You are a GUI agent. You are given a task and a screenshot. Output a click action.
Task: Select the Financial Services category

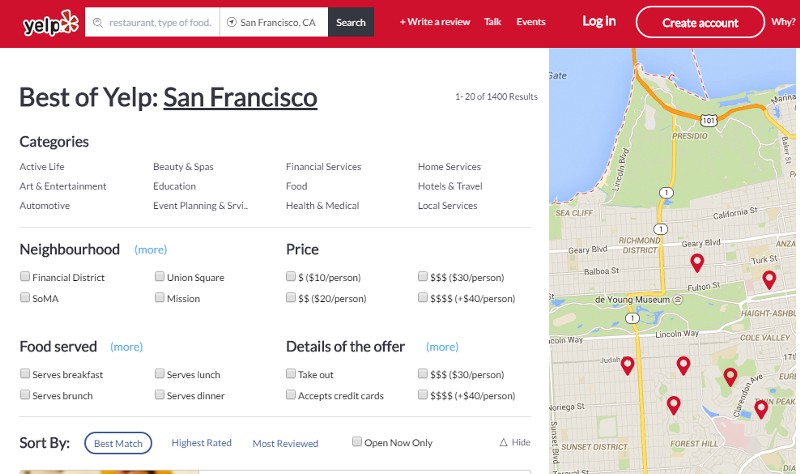point(323,167)
